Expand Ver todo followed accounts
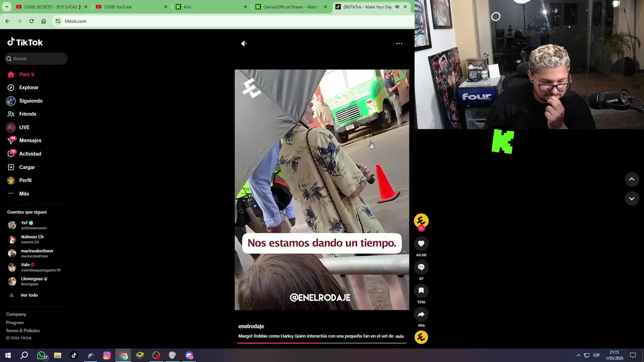Image resolution: width=644 pixels, height=362 pixels. coord(29,295)
